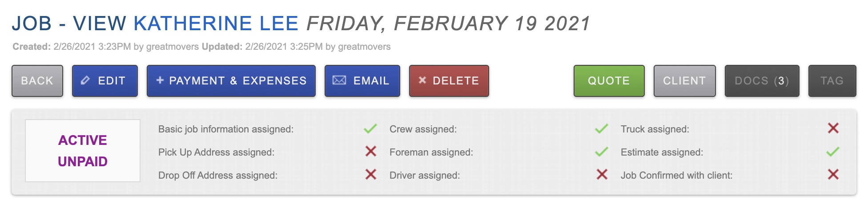The height and width of the screenshot is (200, 868).
Task: Click the green check for Foreman assigned
Action: [602, 152]
